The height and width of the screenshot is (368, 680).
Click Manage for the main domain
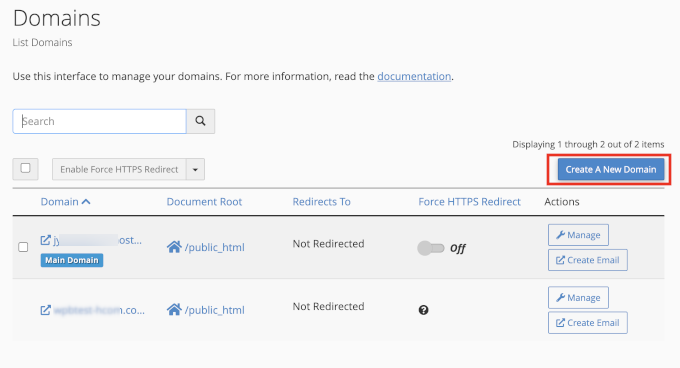point(578,235)
